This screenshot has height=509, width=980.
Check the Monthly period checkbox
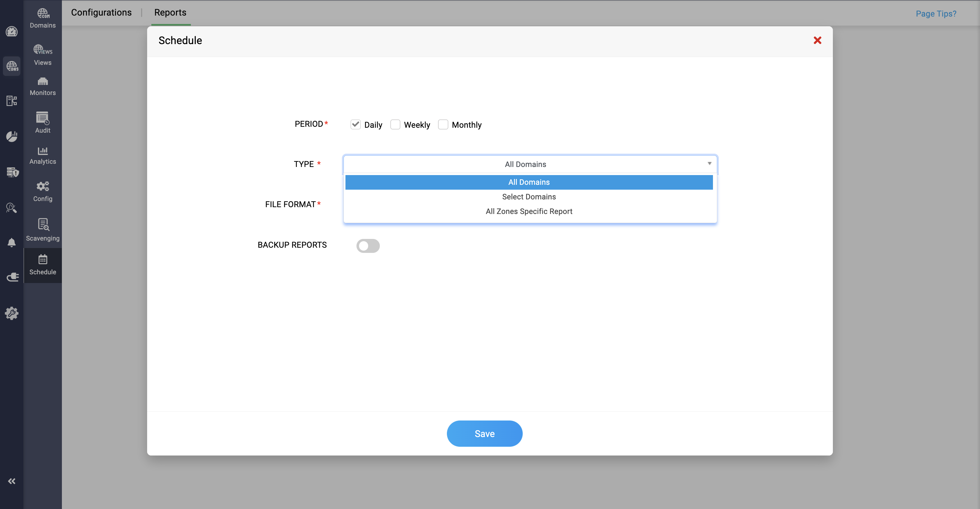pos(443,124)
